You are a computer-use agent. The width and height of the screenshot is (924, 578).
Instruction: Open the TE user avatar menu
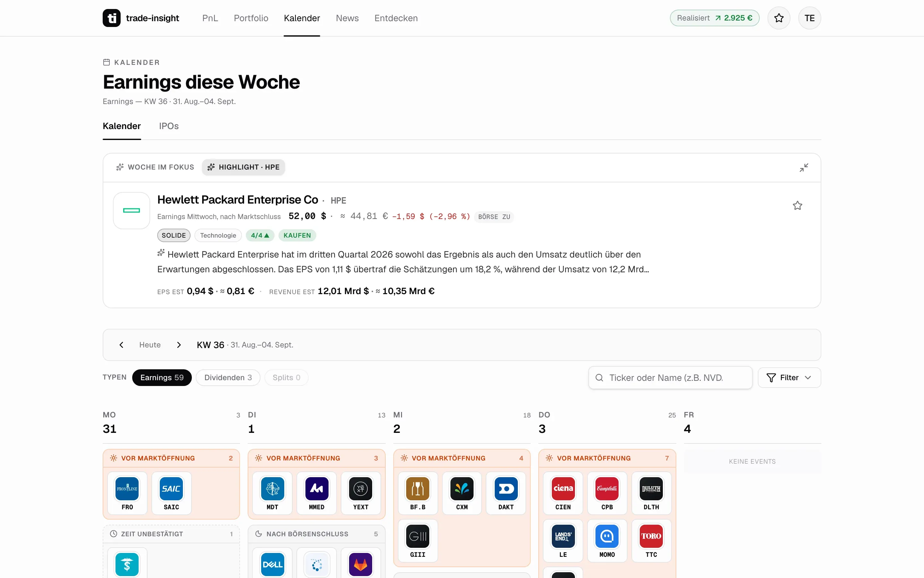(809, 18)
